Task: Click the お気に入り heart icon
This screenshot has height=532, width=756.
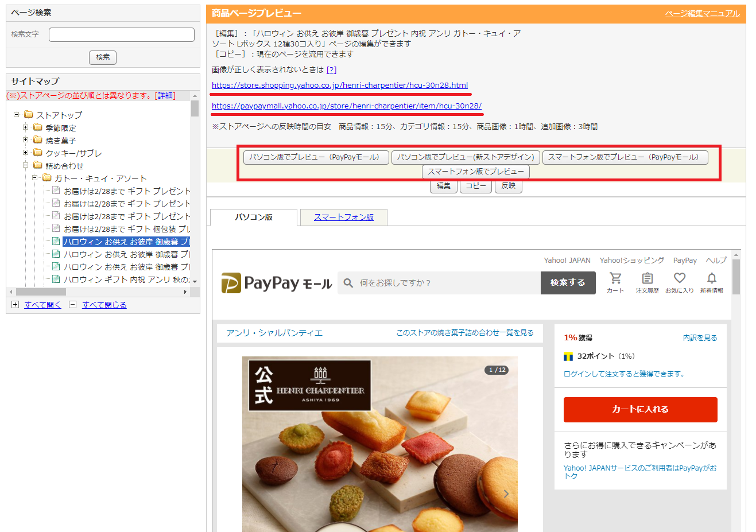Action: tap(680, 278)
